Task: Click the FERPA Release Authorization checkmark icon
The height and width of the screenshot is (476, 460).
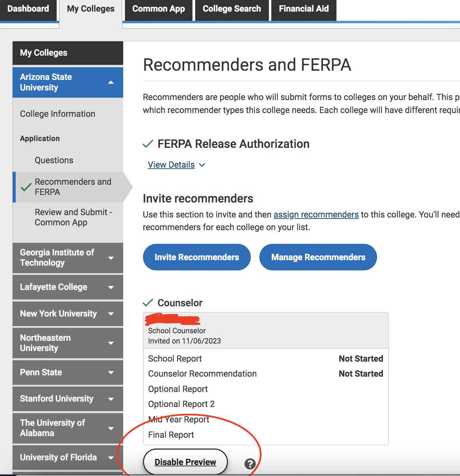Action: [x=148, y=144]
